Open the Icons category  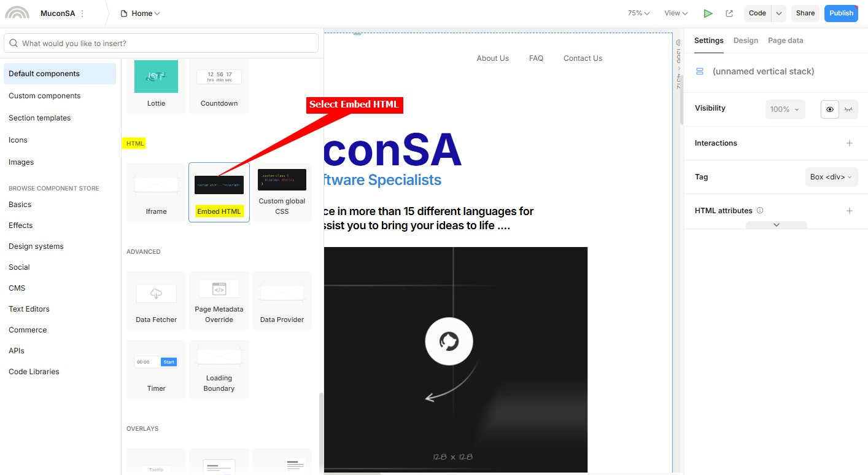tap(60, 140)
